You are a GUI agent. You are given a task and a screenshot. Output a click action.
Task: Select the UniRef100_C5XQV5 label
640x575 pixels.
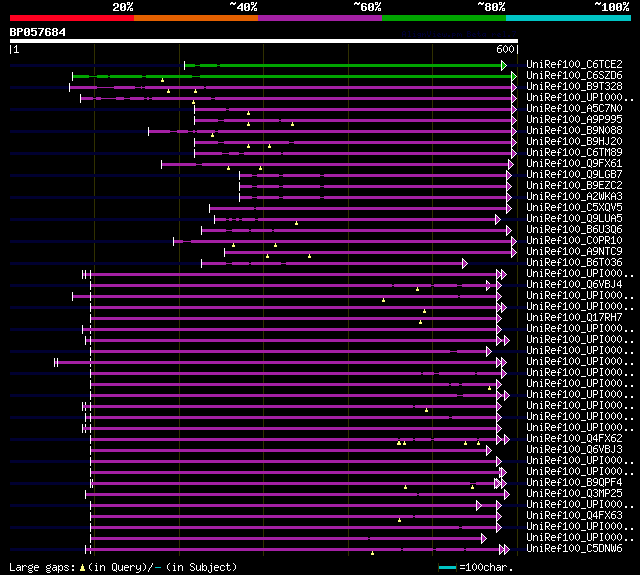pos(574,208)
